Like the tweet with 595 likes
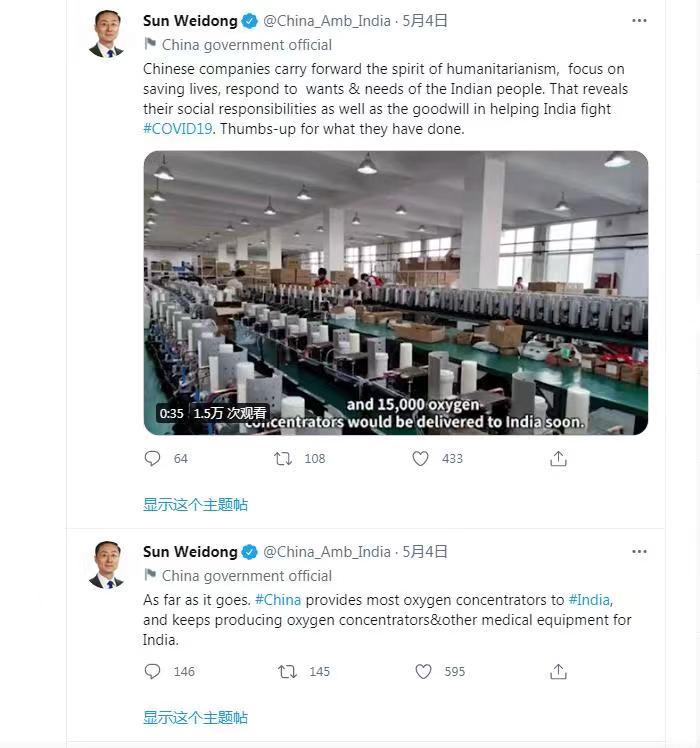The image size is (700, 748). tap(423, 671)
